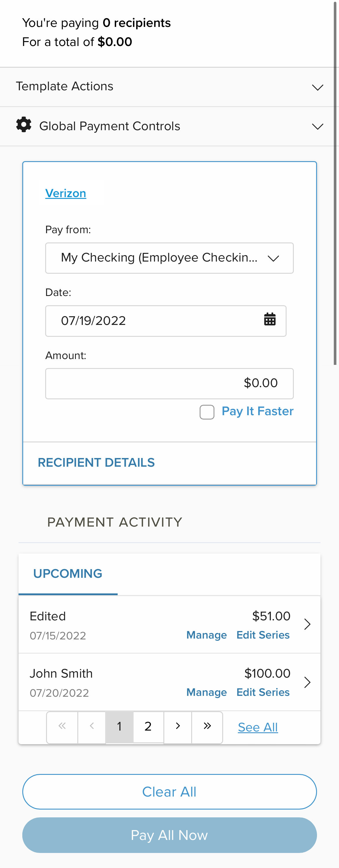Viewport: 339px width, 868px height.
Task: Switch to the Upcoming tab
Action: [x=68, y=573]
